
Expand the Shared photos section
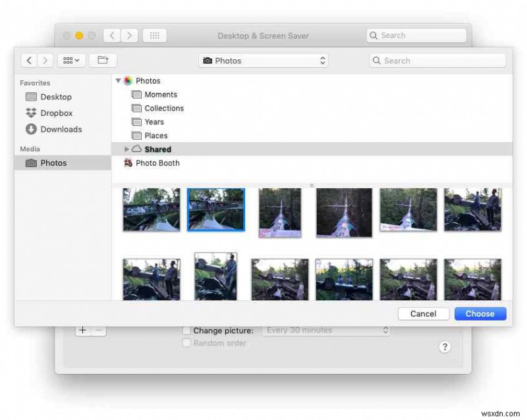coord(127,149)
